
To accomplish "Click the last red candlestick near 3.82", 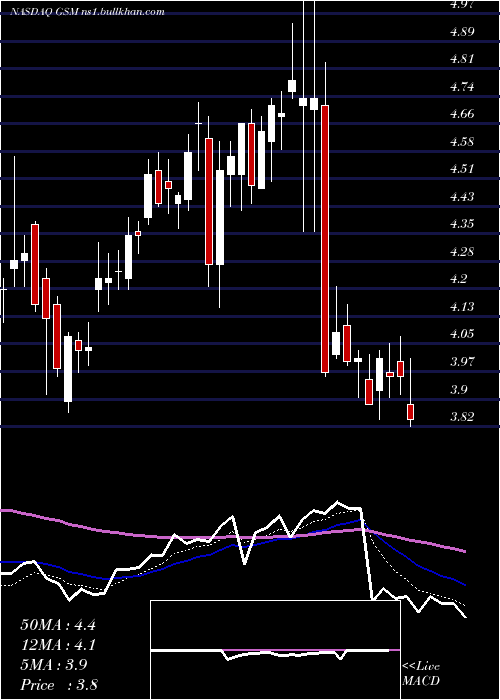I will [x=411, y=412].
